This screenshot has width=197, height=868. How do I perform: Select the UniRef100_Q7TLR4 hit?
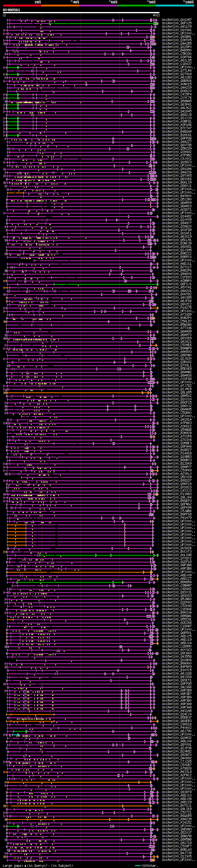176,71
